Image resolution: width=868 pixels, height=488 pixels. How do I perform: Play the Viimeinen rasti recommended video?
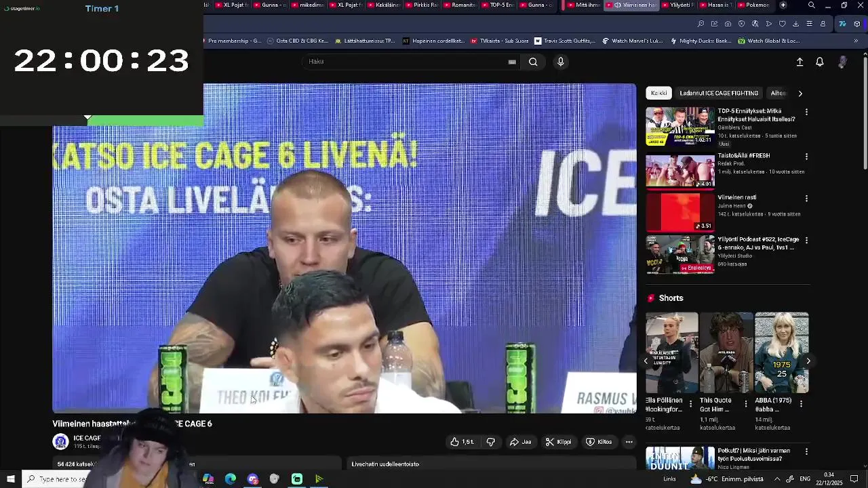pos(680,212)
